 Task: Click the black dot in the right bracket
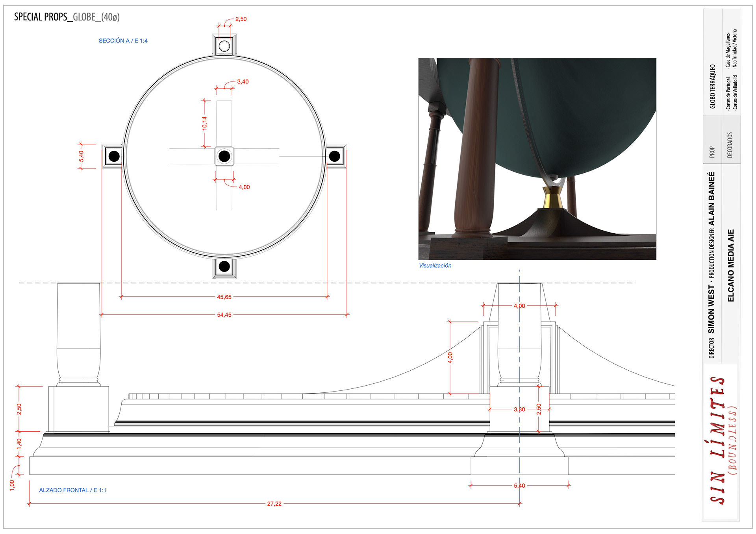pyautogui.click(x=334, y=156)
